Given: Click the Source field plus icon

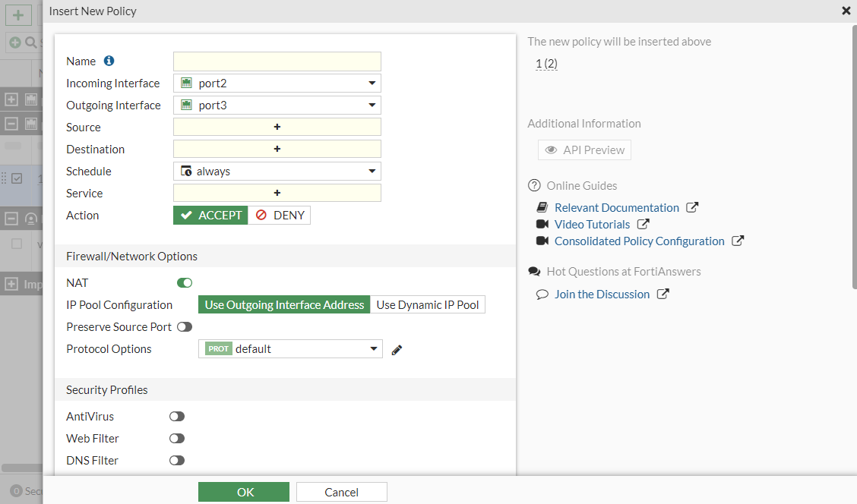Looking at the screenshot, I should (277, 128).
